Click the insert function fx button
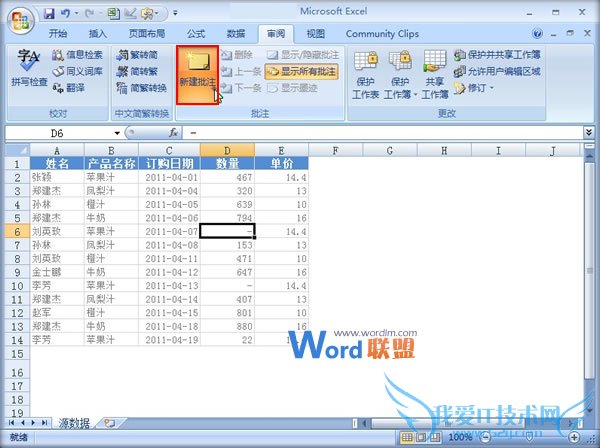The height and width of the screenshot is (448, 600). [174, 133]
